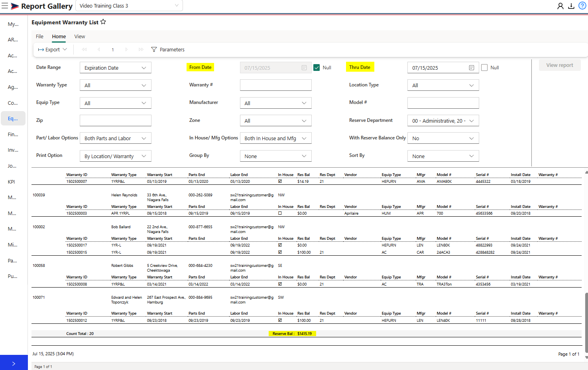The height and width of the screenshot is (370, 588).
Task: Open the hamburger navigation menu
Action: click(5, 6)
